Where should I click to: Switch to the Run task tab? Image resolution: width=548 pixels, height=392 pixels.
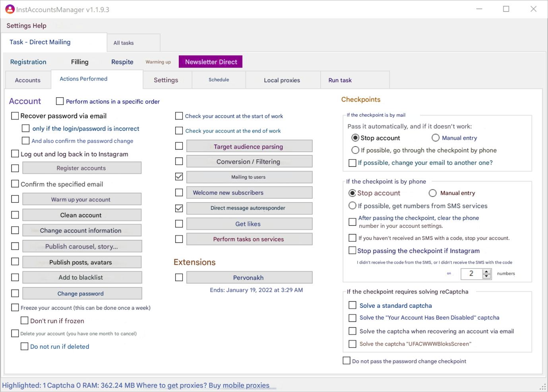tap(340, 80)
